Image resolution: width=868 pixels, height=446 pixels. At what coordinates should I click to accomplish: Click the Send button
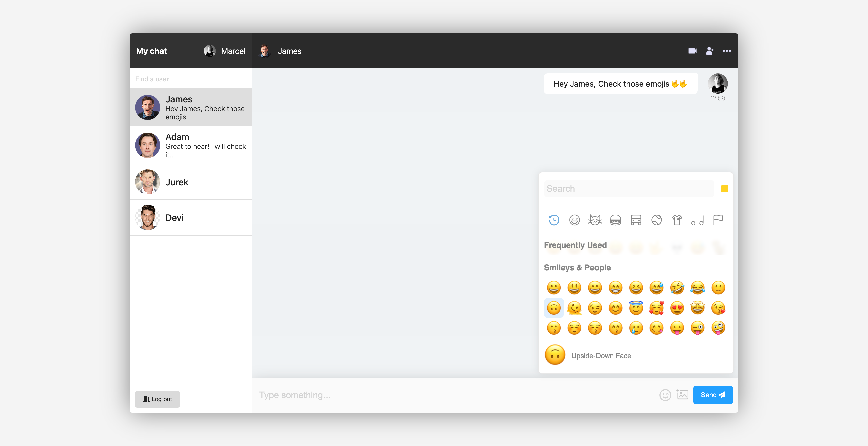pos(713,395)
